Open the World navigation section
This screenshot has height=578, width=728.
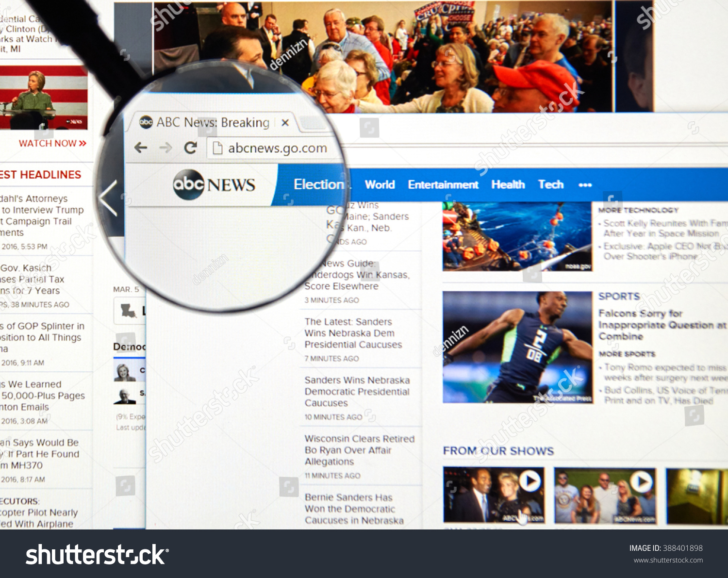380,185
